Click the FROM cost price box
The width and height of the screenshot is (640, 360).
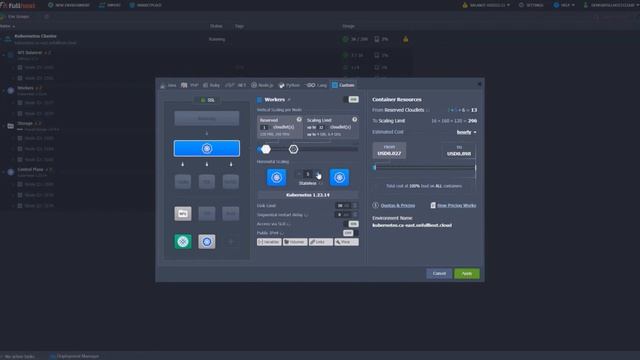point(389,150)
